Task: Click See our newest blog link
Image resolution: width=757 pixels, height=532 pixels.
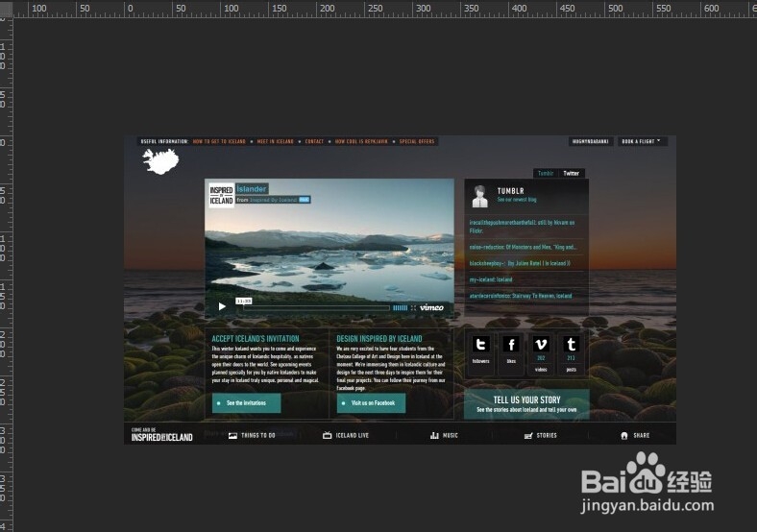Action: [x=517, y=200]
